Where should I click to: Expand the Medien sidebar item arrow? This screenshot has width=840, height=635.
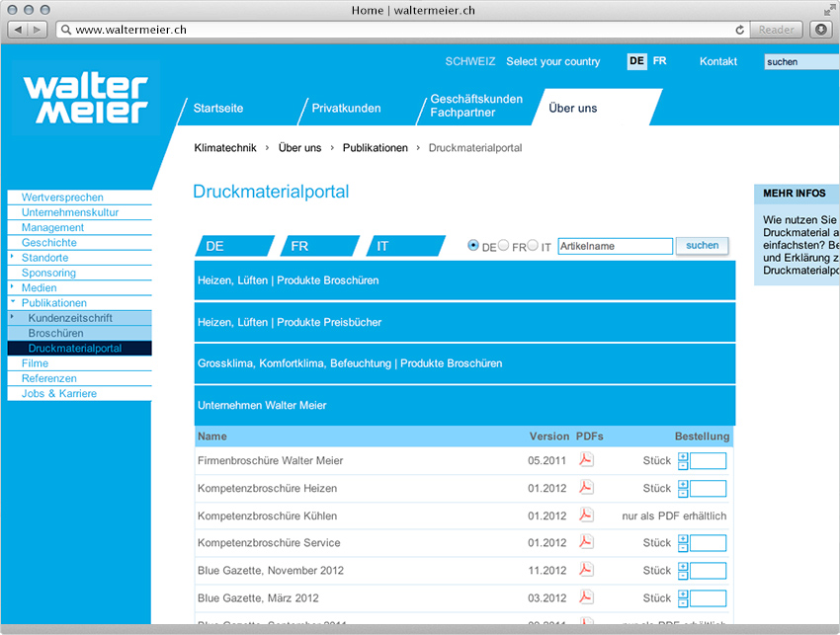12,286
